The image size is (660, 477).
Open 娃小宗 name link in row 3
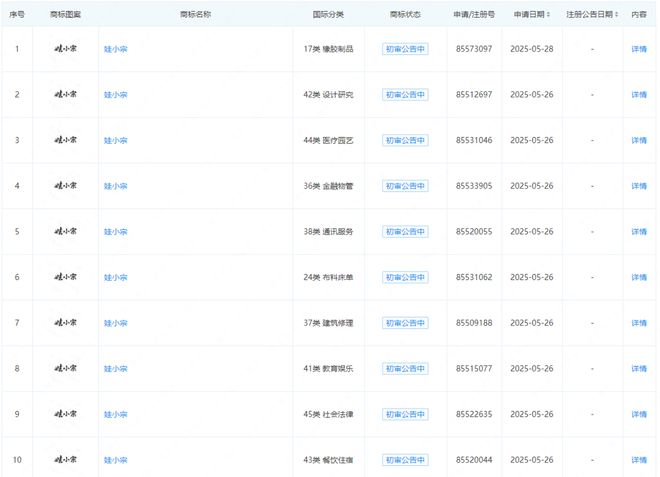[x=116, y=140]
